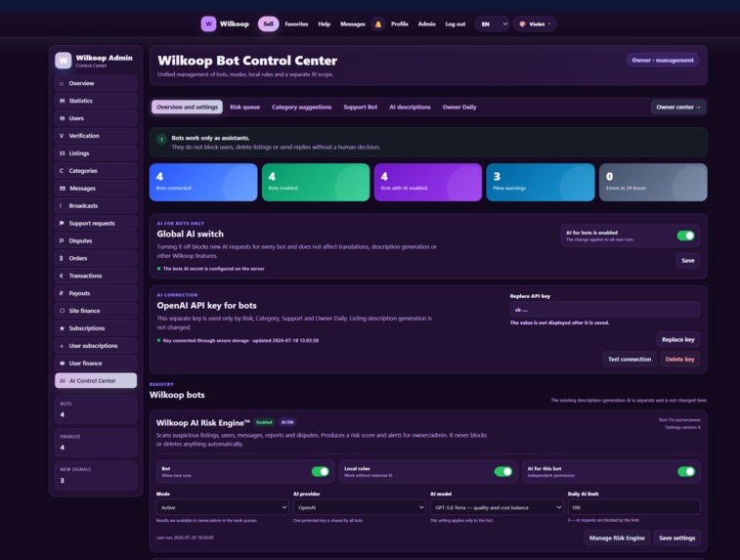Click the User subscriptions plus icon
The image size is (740, 560).
point(62,346)
